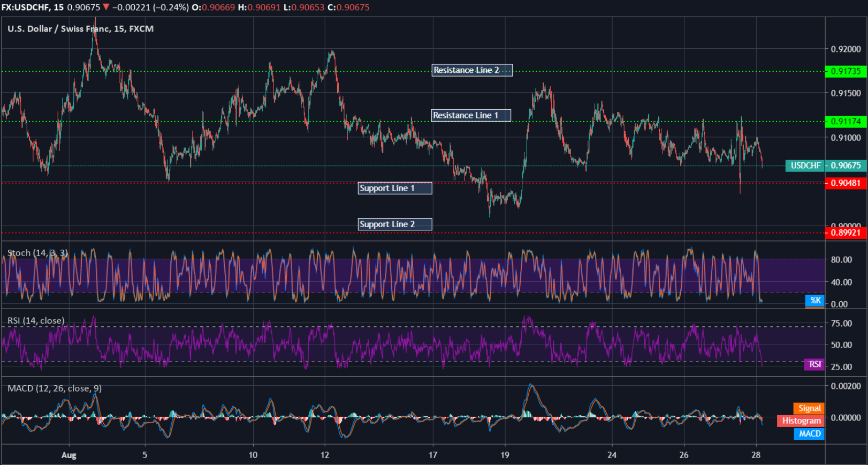Image resolution: width=868 pixels, height=465 pixels.
Task: Click date 17 on the time axis
Action: click(433, 455)
